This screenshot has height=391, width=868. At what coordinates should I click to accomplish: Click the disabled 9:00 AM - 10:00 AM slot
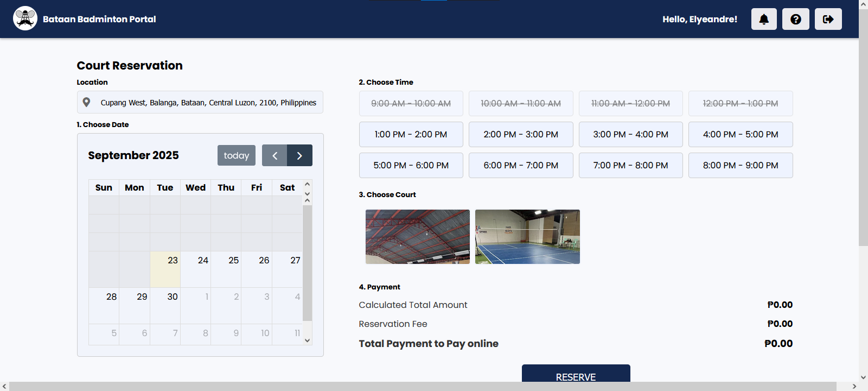pyautogui.click(x=411, y=103)
